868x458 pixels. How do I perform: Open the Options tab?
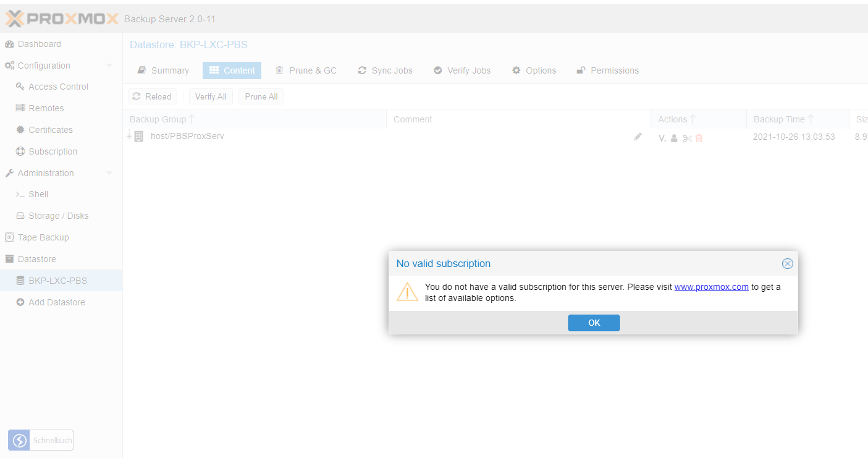[x=534, y=70]
